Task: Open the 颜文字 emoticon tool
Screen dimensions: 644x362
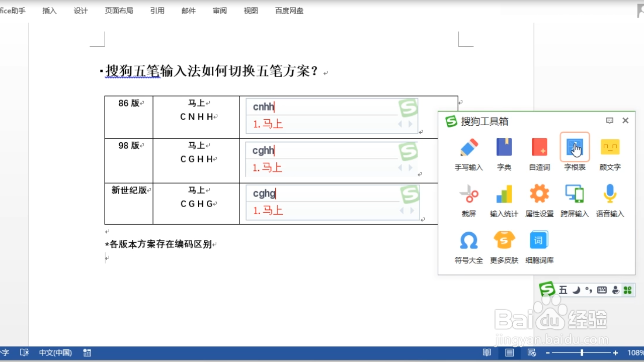Action: (x=610, y=154)
